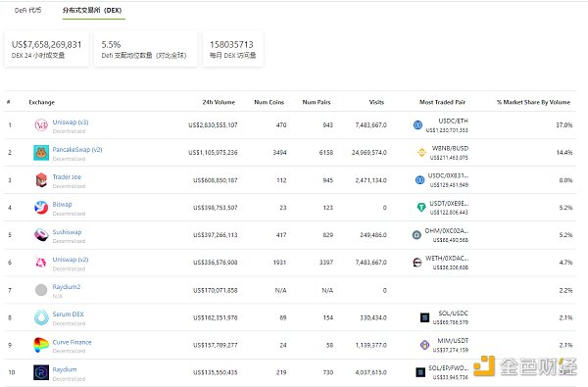Click the WETH coin icon beside WETH/0XDAC
588x387 pixels.
coord(417,263)
